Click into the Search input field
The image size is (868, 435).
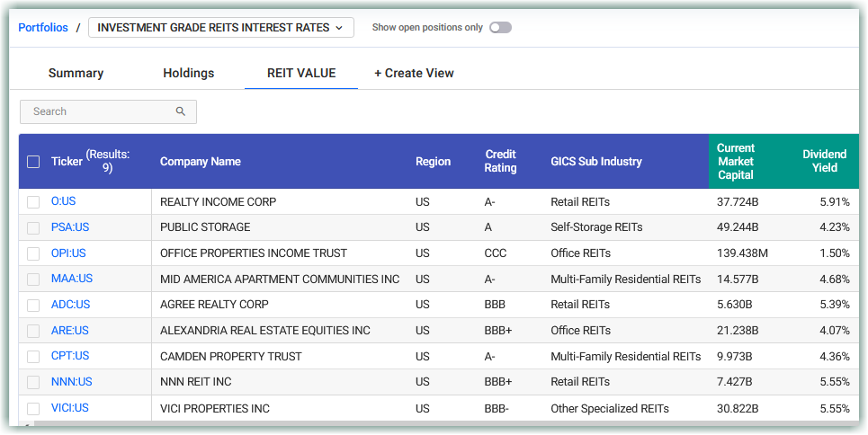click(x=108, y=111)
